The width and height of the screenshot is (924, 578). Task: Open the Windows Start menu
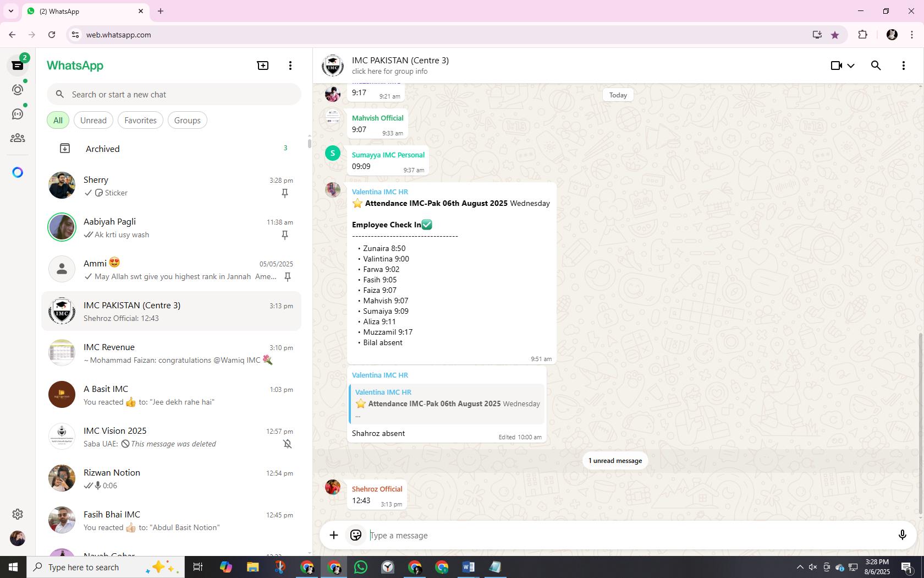13,567
